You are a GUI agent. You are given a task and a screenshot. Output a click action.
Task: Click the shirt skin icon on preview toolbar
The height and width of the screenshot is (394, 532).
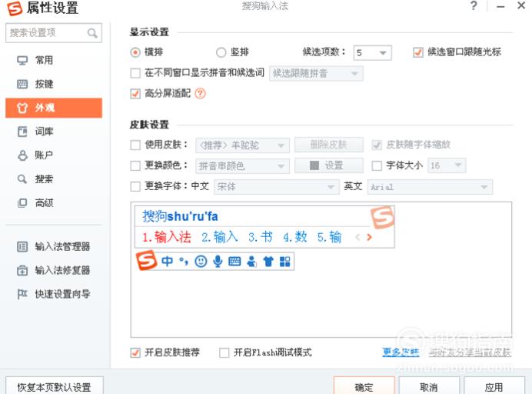coord(268,261)
